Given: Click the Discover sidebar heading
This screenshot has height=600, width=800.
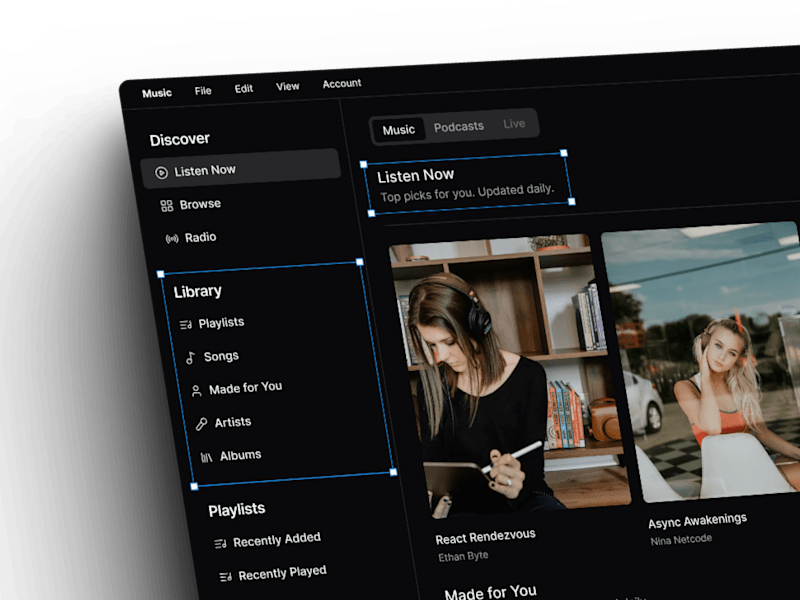Looking at the screenshot, I should [x=179, y=140].
